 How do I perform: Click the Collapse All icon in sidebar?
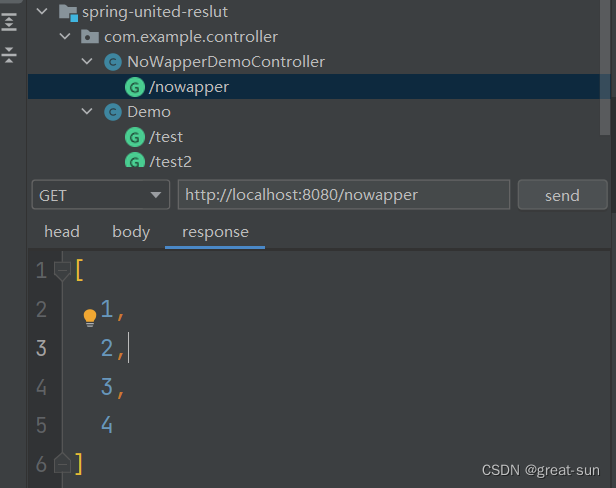click(x=9, y=54)
